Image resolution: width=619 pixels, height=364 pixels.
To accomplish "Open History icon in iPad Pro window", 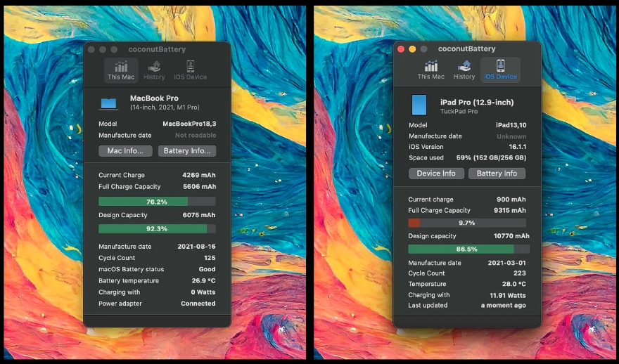I will coord(464,70).
